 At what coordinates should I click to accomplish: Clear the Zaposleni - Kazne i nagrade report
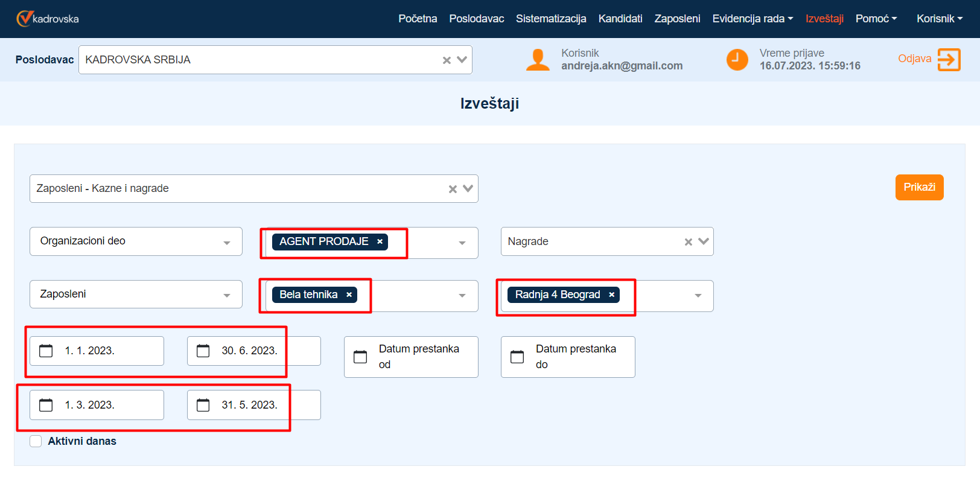453,189
